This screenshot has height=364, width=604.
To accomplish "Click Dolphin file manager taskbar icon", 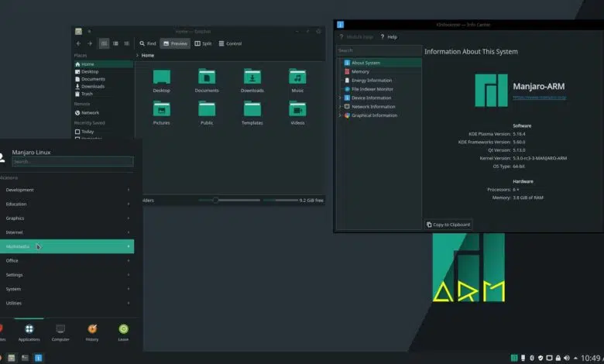I will coord(12,359).
